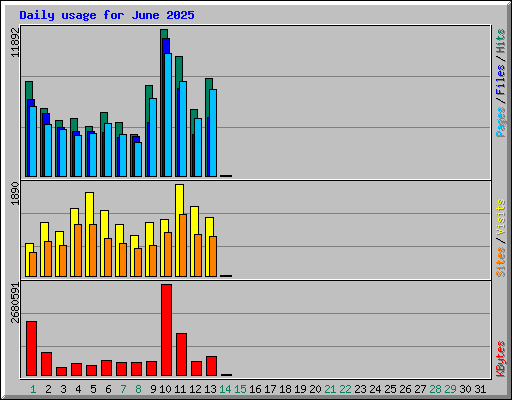Click the orange sites bar for day 11

[183, 245]
